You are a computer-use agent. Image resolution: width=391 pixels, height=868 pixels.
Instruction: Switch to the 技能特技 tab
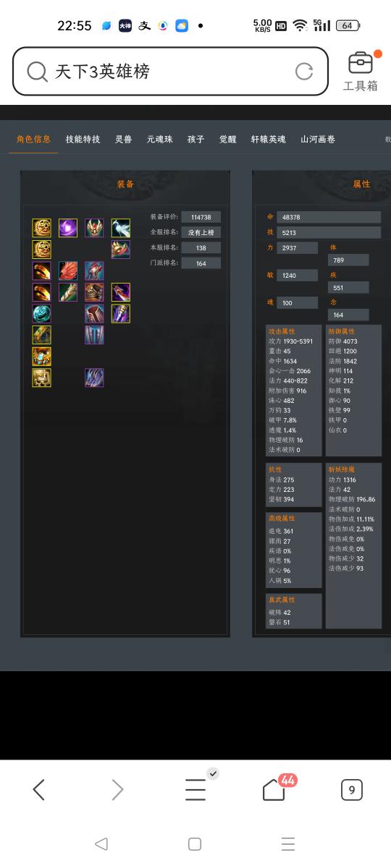83,139
